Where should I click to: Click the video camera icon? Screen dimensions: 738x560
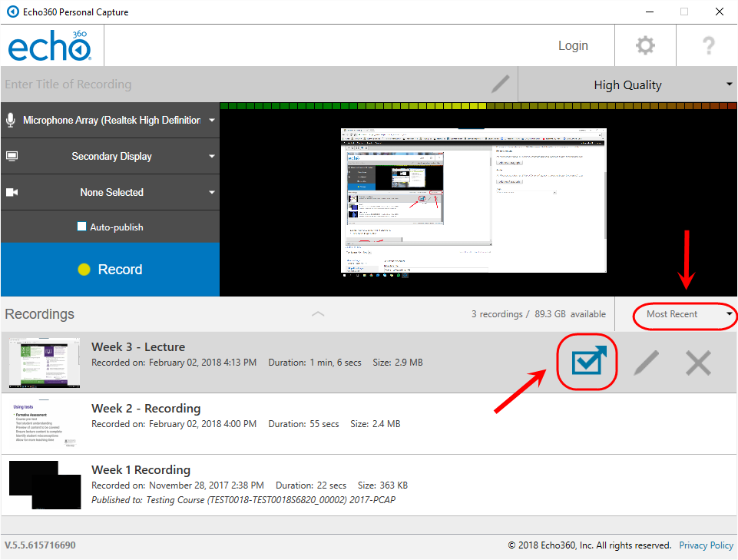point(12,192)
